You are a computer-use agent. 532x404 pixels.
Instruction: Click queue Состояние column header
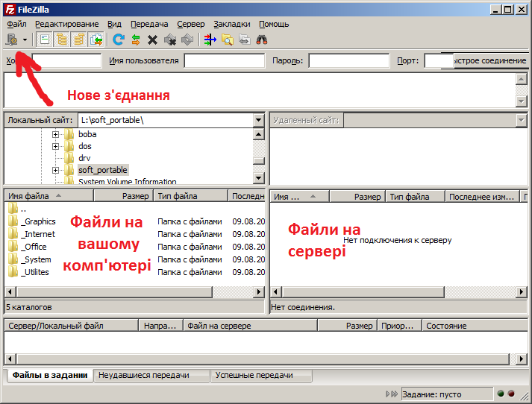point(475,326)
